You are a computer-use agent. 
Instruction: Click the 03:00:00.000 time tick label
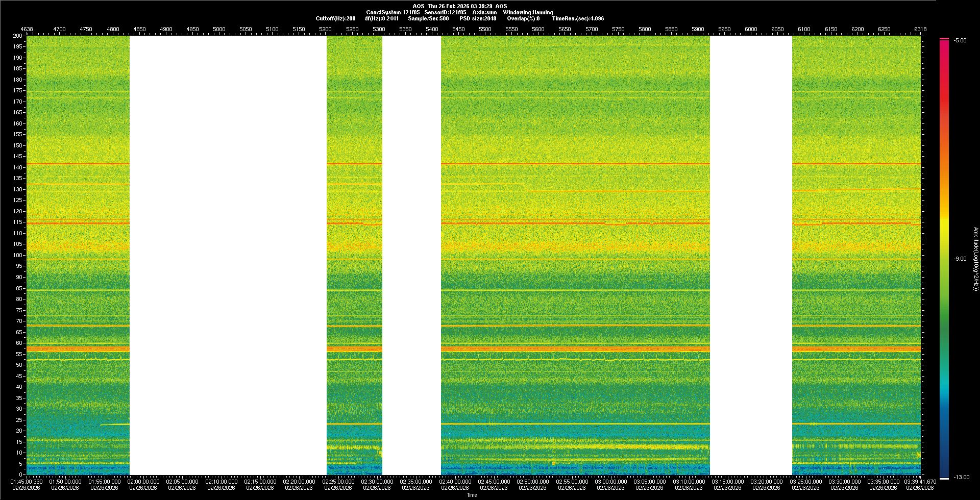coord(610,482)
